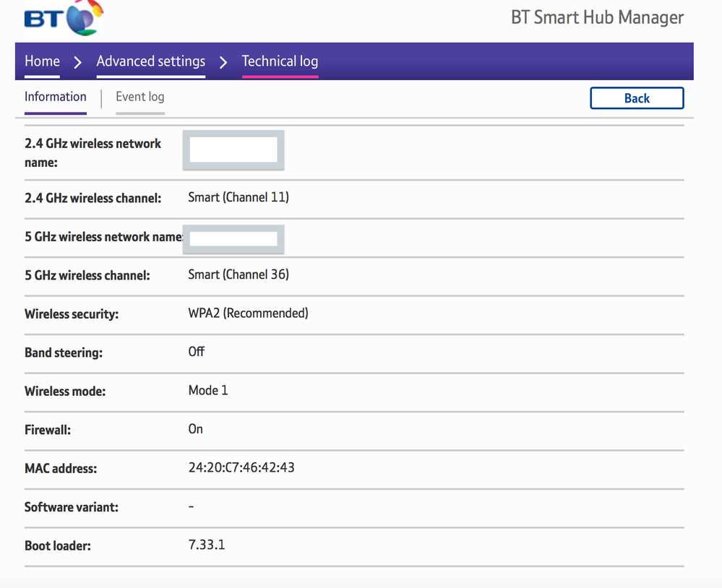Select 'Smart (Channel 11)' value
The width and height of the screenshot is (722, 588).
(x=238, y=197)
